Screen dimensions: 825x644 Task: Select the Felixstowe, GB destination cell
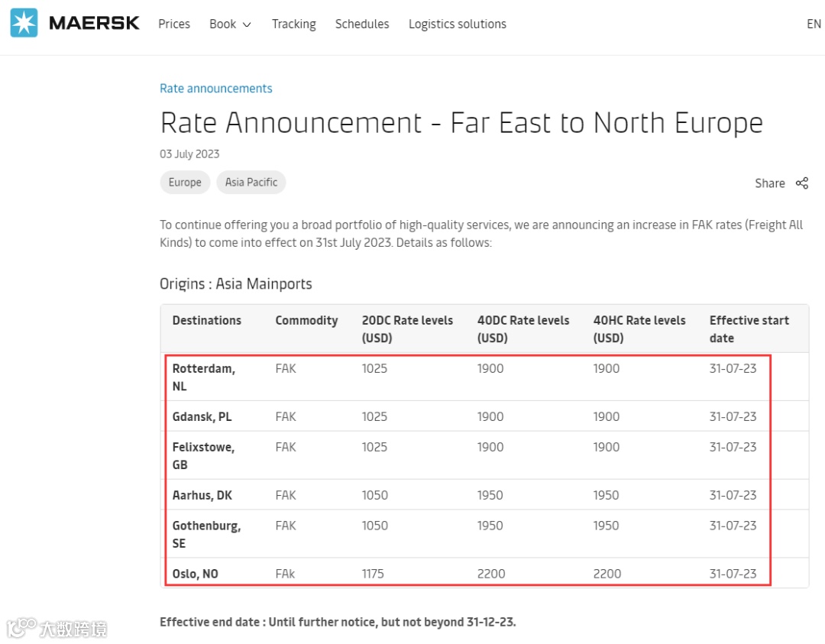(204, 455)
